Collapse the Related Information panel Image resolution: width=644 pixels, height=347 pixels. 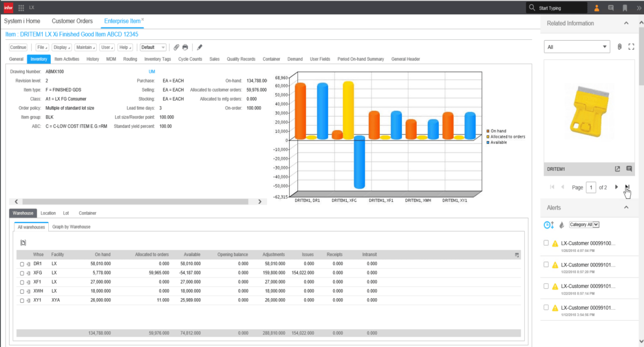626,23
